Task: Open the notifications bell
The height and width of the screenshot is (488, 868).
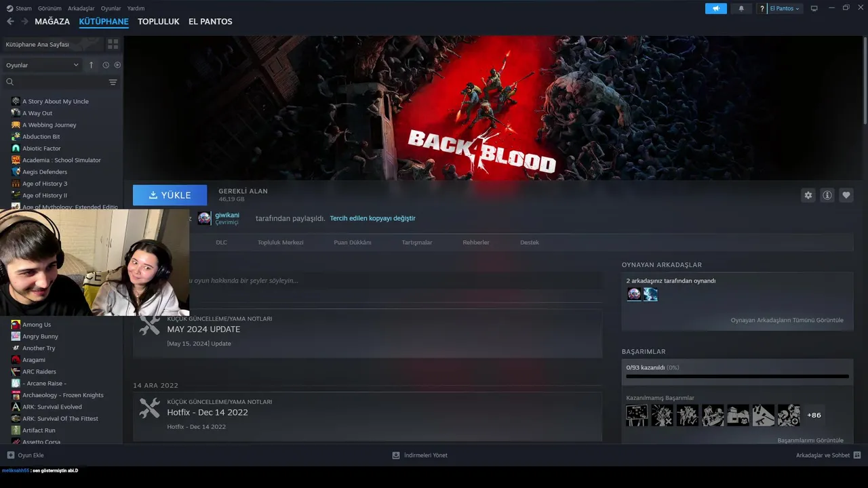Action: pos(741,8)
